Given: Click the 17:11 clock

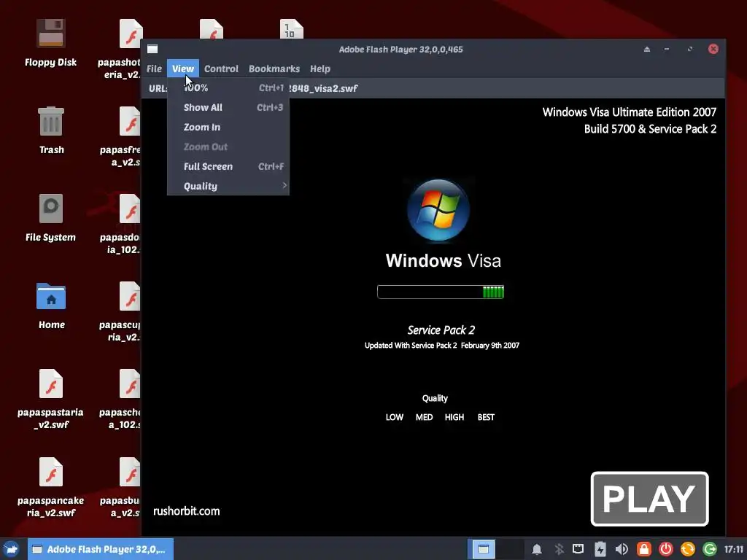Looking at the screenshot, I should point(734,549).
